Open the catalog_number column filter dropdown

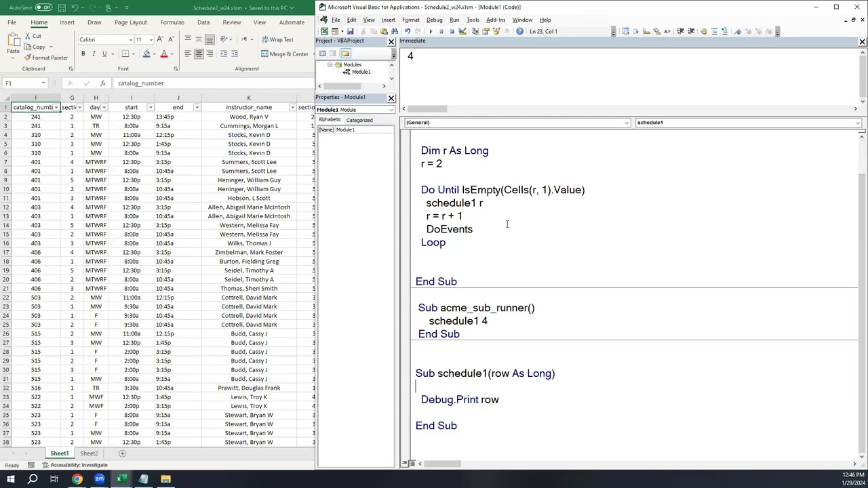(56, 107)
